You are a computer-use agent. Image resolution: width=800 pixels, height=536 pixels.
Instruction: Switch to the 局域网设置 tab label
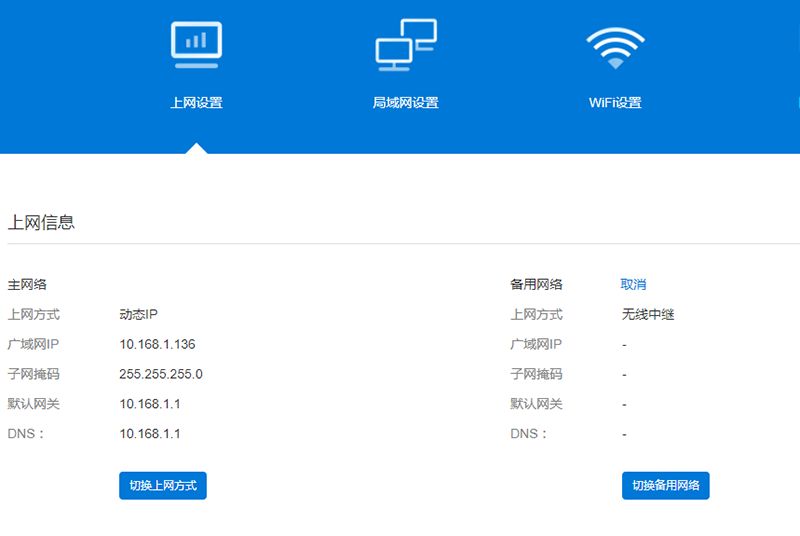click(406, 103)
